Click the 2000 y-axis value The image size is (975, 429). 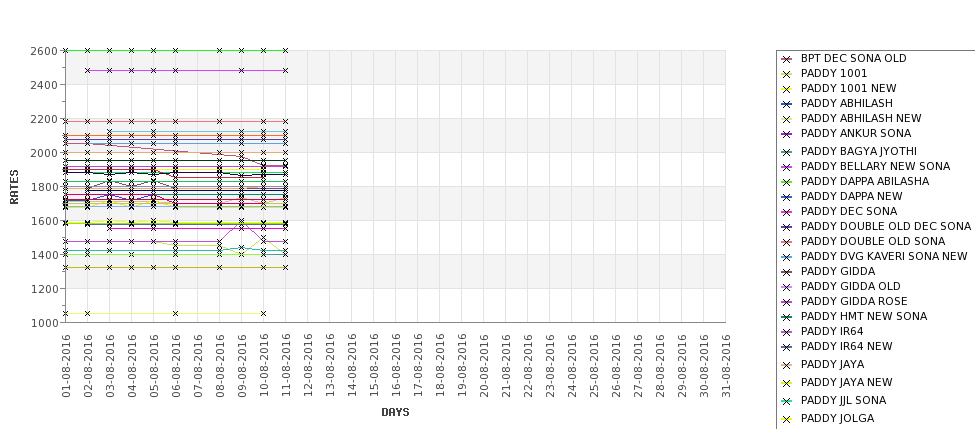44,153
